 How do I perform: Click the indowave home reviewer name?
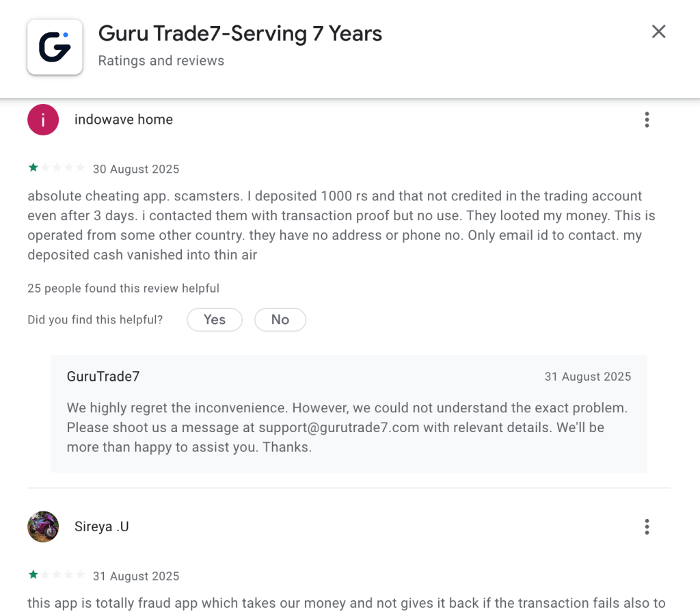[124, 120]
